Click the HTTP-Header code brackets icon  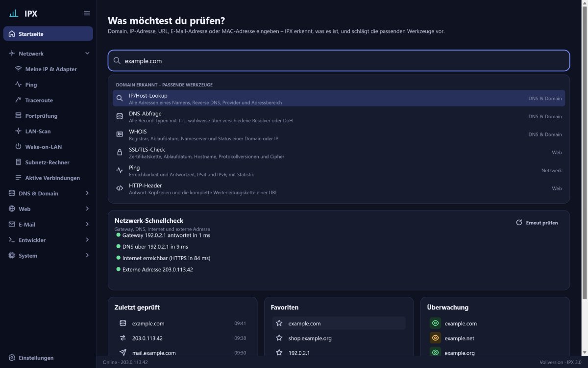coord(120,188)
